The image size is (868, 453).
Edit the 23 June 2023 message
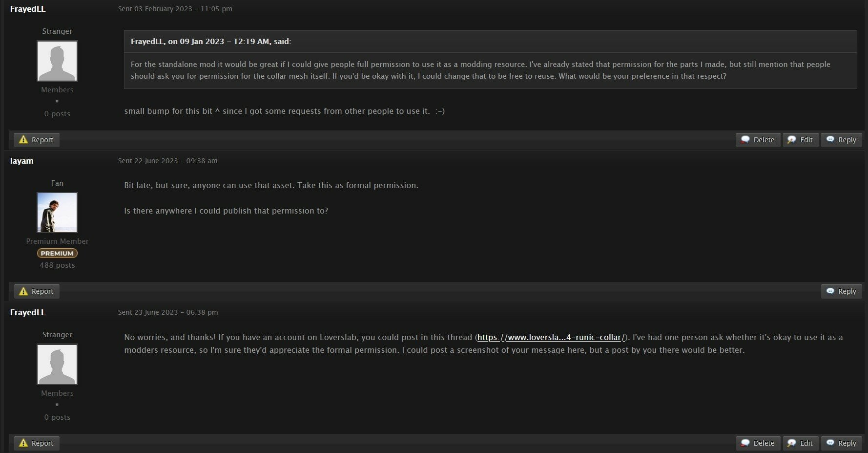801,443
